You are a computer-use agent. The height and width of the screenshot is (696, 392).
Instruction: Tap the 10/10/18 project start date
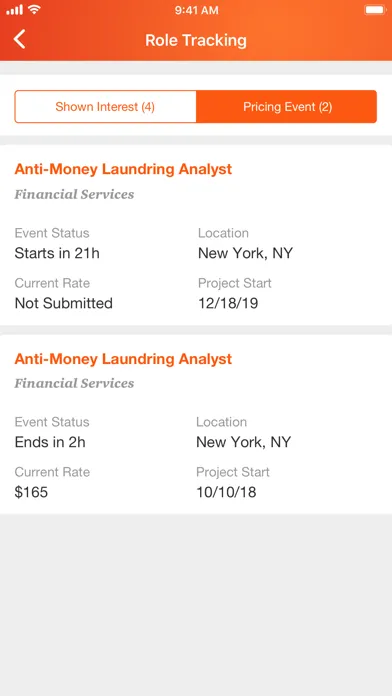pos(226,492)
